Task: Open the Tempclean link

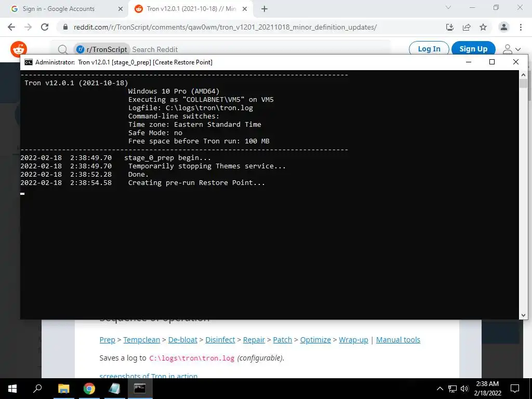Action: pos(141,340)
